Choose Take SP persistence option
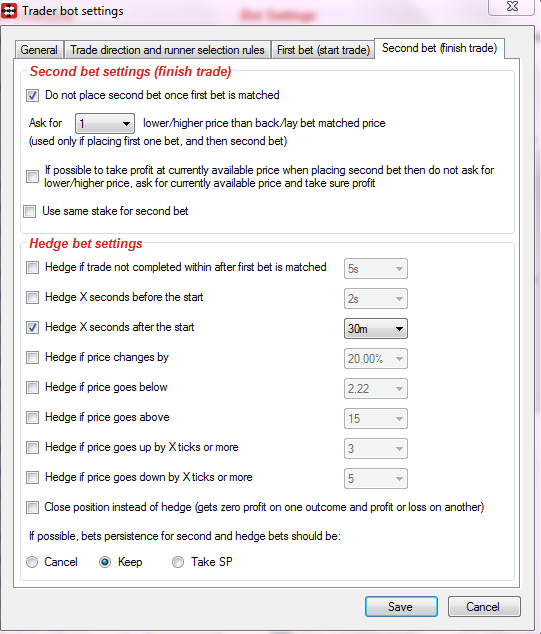Image resolution: width=541 pixels, height=634 pixels. coord(178,562)
